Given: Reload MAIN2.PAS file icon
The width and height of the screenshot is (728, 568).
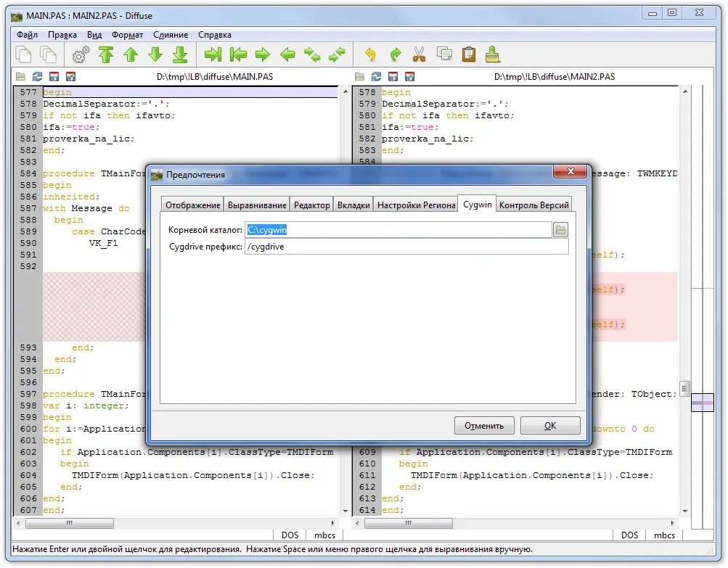Looking at the screenshot, I should click(376, 77).
